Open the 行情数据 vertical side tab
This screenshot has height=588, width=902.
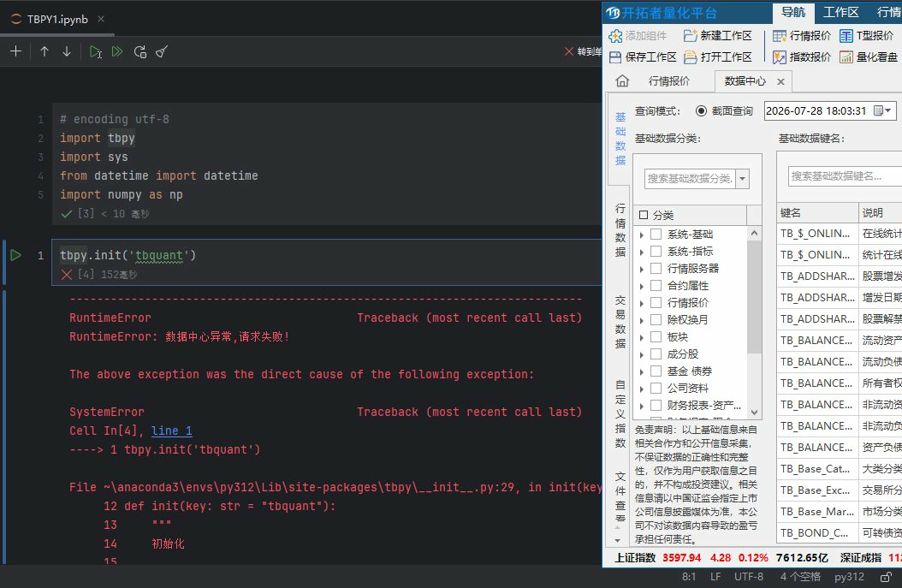(x=620, y=229)
